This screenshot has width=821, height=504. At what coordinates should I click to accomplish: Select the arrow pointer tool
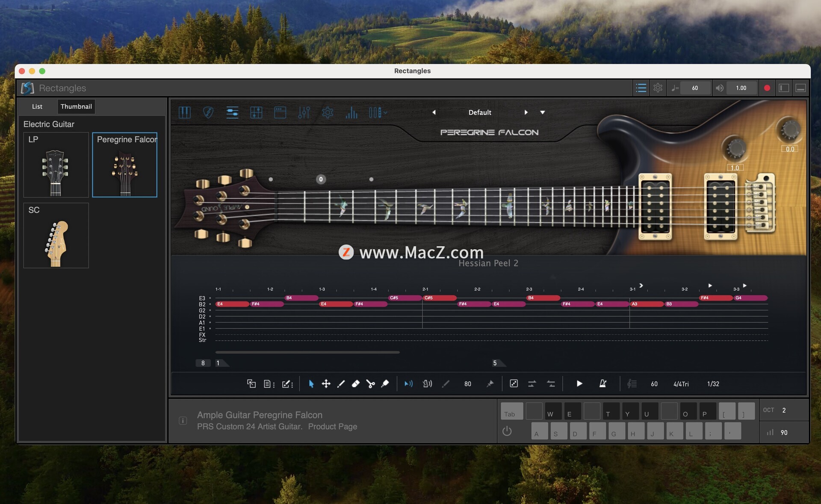coord(311,384)
